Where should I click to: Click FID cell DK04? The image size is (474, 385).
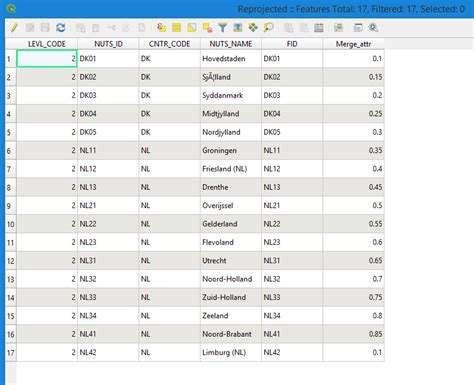(292, 114)
